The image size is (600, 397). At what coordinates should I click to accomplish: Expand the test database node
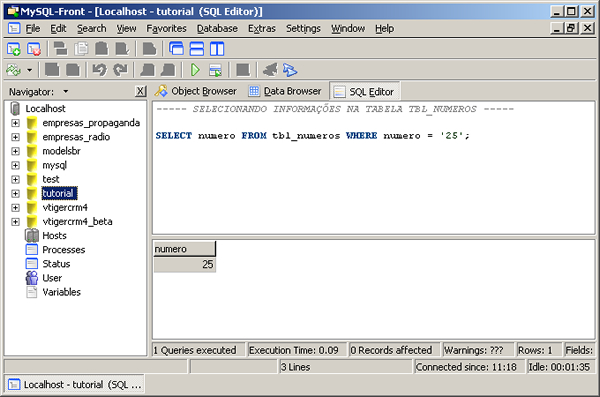(15, 180)
